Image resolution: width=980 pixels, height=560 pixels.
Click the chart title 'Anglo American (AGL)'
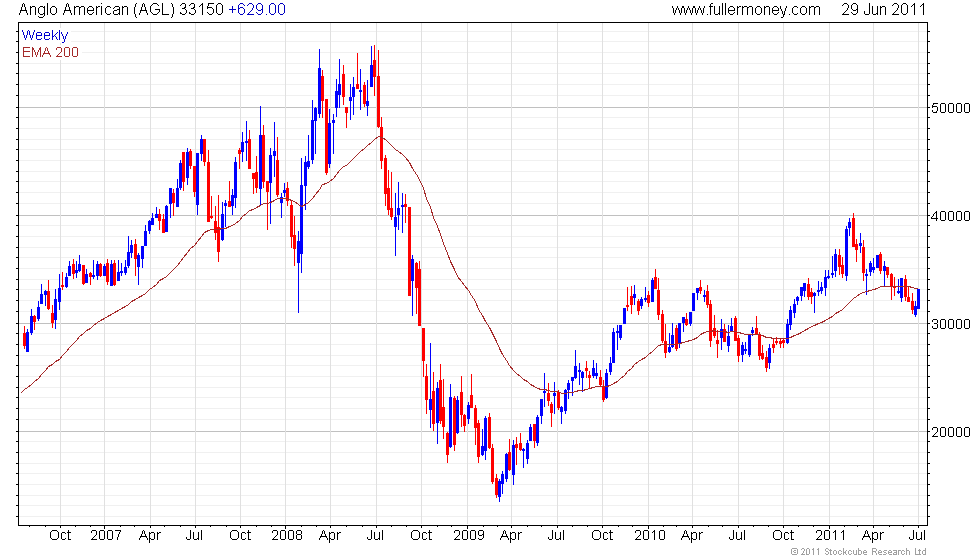click(x=97, y=10)
